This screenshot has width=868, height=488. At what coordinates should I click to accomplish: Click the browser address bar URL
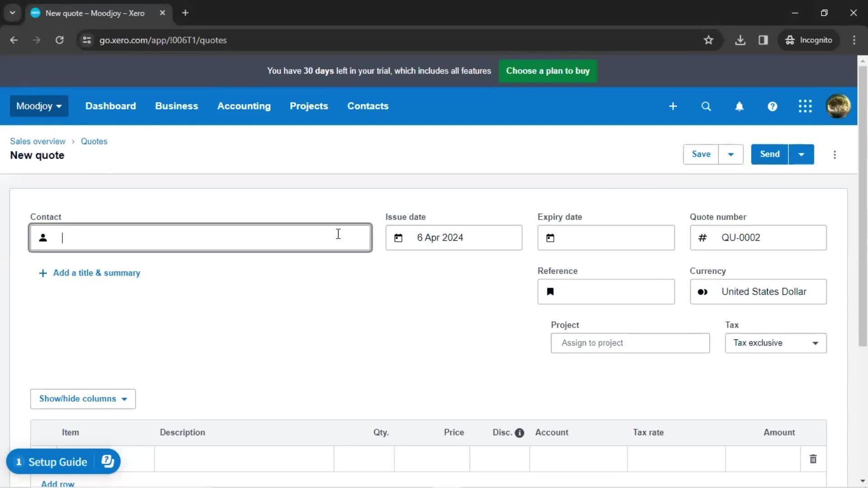coord(163,40)
